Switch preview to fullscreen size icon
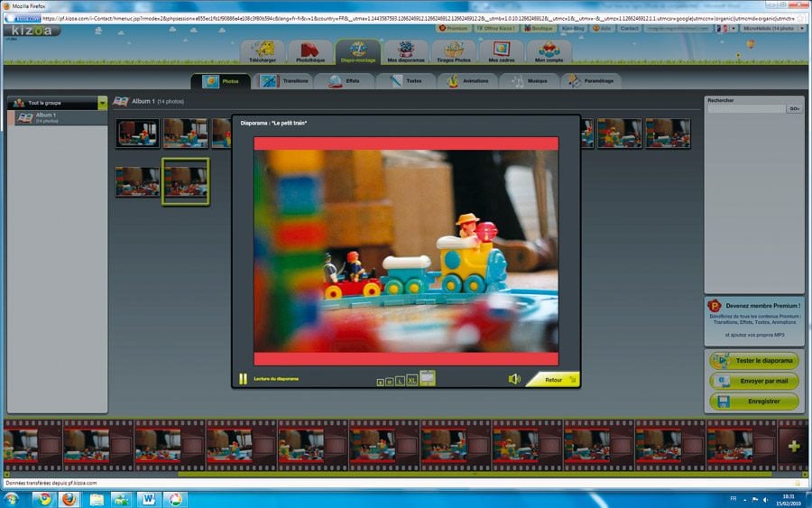The width and height of the screenshot is (812, 508). pos(428,378)
